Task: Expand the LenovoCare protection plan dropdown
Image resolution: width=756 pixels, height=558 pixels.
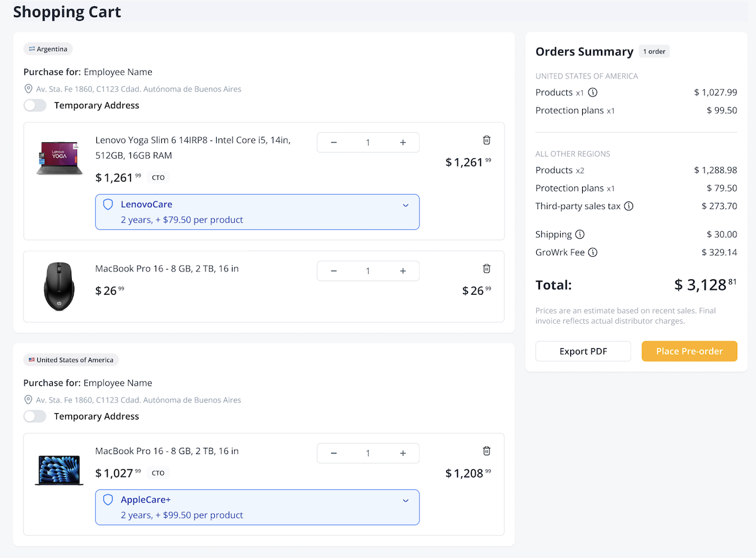Action: click(406, 205)
